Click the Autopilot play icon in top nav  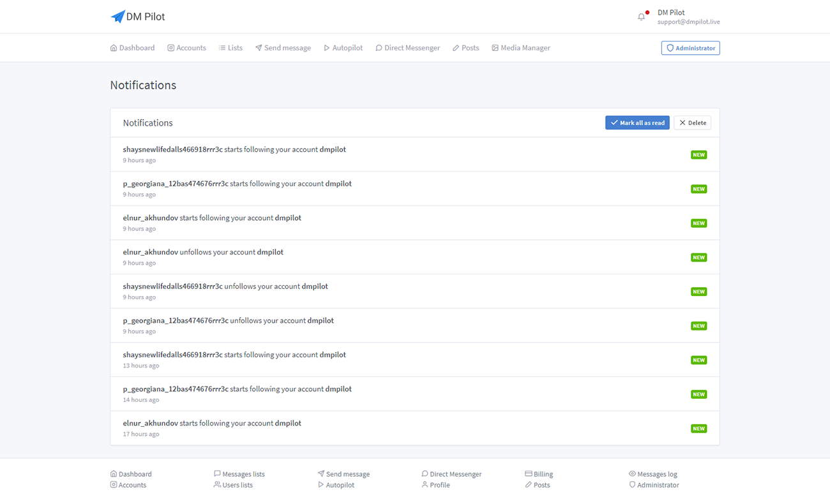click(327, 48)
